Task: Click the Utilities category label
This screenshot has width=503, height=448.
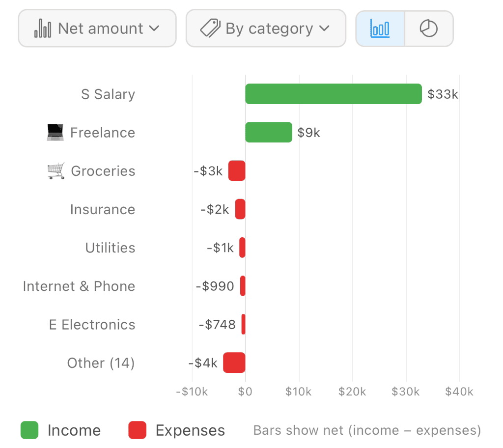Action: pyautogui.click(x=110, y=248)
